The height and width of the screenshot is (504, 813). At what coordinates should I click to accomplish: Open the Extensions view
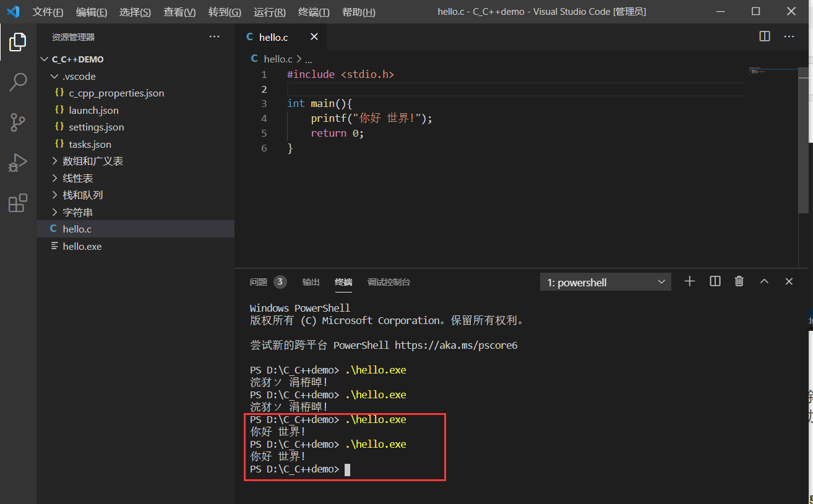[18, 203]
